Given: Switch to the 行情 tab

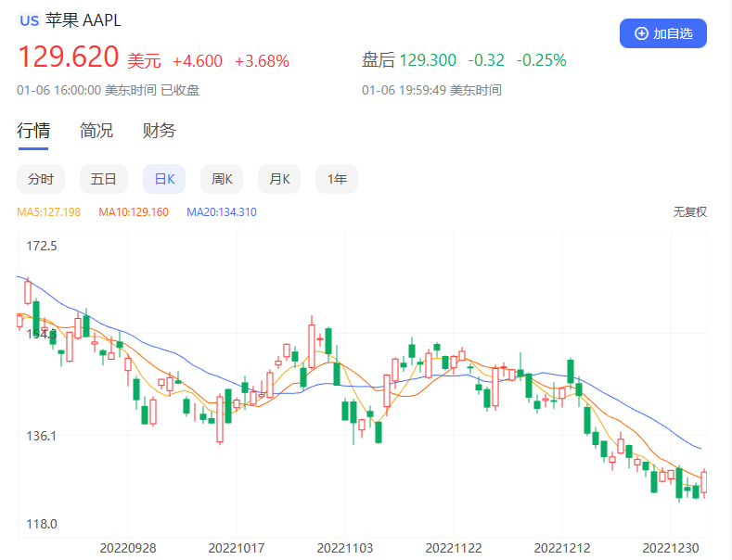Looking at the screenshot, I should (x=33, y=130).
